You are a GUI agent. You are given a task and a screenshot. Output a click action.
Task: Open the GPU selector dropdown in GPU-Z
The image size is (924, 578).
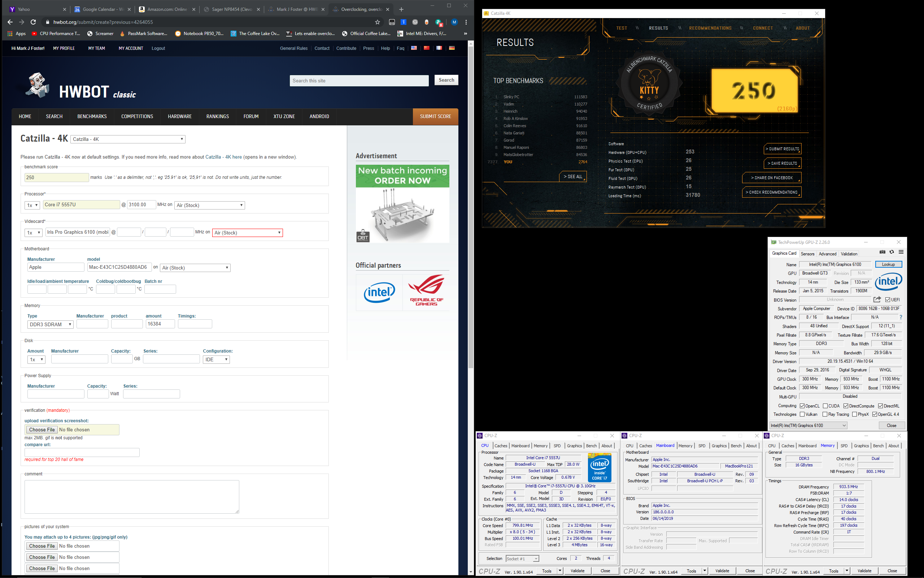[x=809, y=426]
